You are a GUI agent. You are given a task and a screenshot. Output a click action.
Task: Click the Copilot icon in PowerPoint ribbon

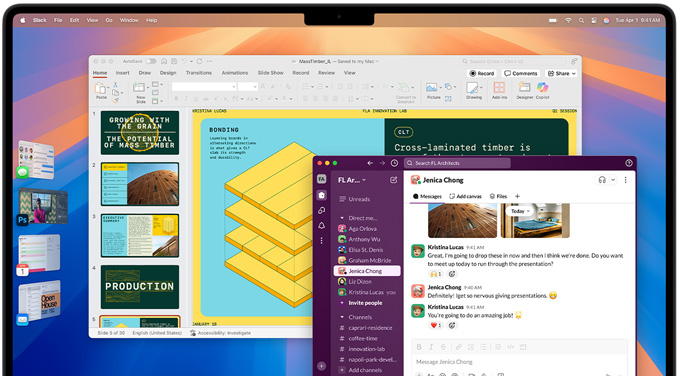[x=542, y=88]
